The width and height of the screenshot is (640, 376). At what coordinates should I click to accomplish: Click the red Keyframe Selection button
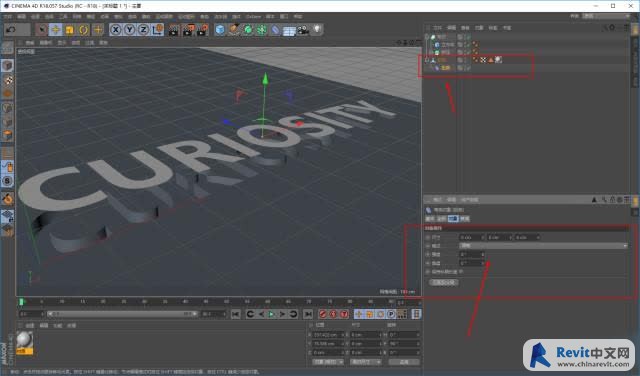point(344,314)
